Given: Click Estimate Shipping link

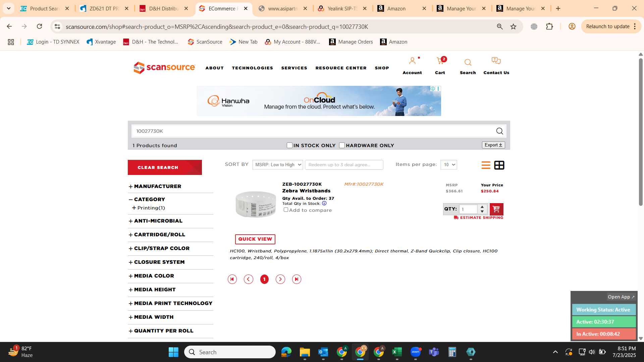Looking at the screenshot, I should click(x=479, y=218).
